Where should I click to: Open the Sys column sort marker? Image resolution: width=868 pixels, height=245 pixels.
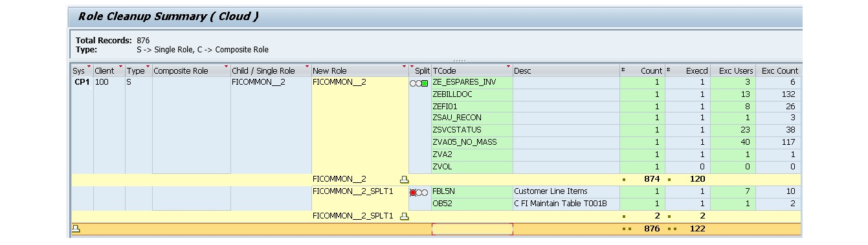click(89, 67)
